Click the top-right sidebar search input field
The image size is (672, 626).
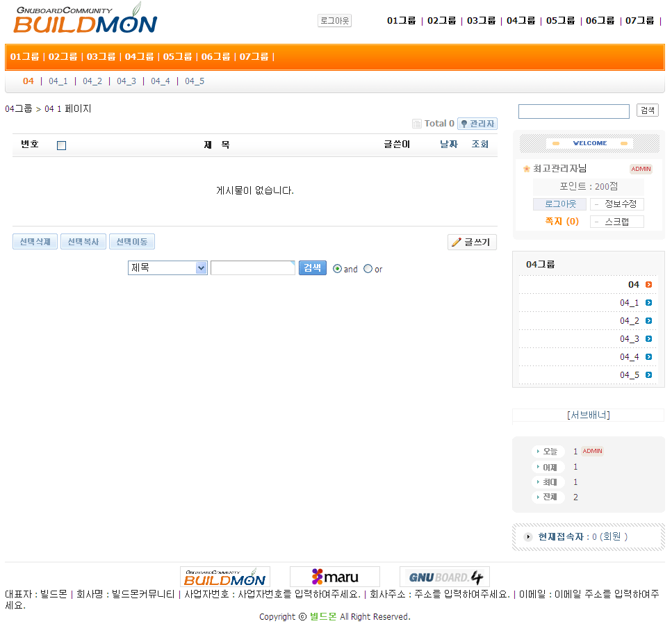click(573, 111)
